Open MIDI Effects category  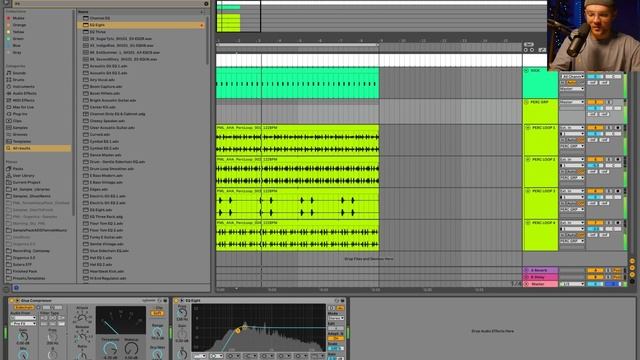click(23, 100)
